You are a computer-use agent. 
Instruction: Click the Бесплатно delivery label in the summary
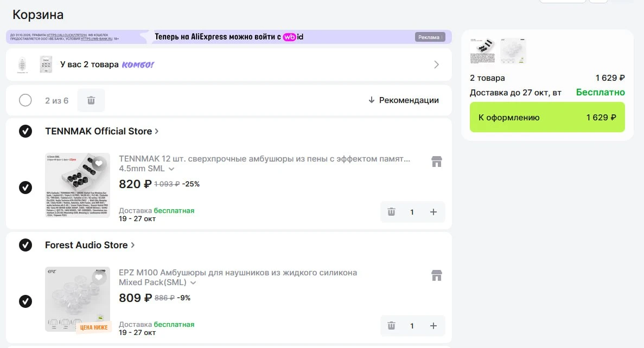[x=600, y=92]
